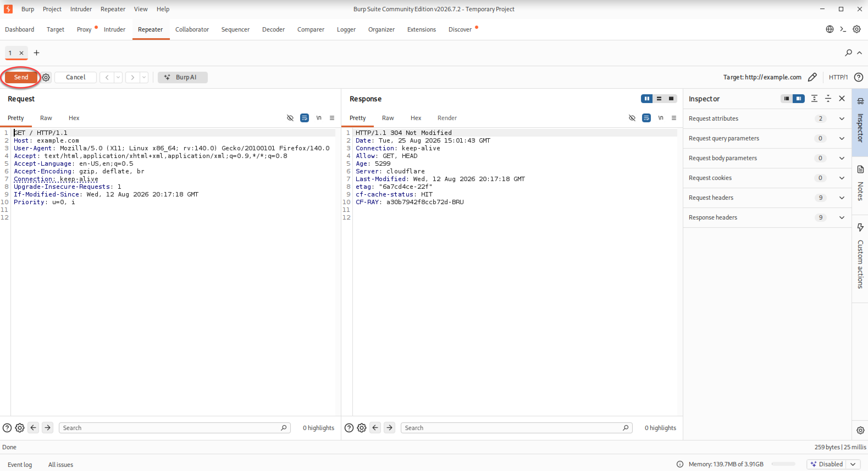Open the Request pane hamburger menu
This screenshot has width=868, height=471.
[332, 118]
